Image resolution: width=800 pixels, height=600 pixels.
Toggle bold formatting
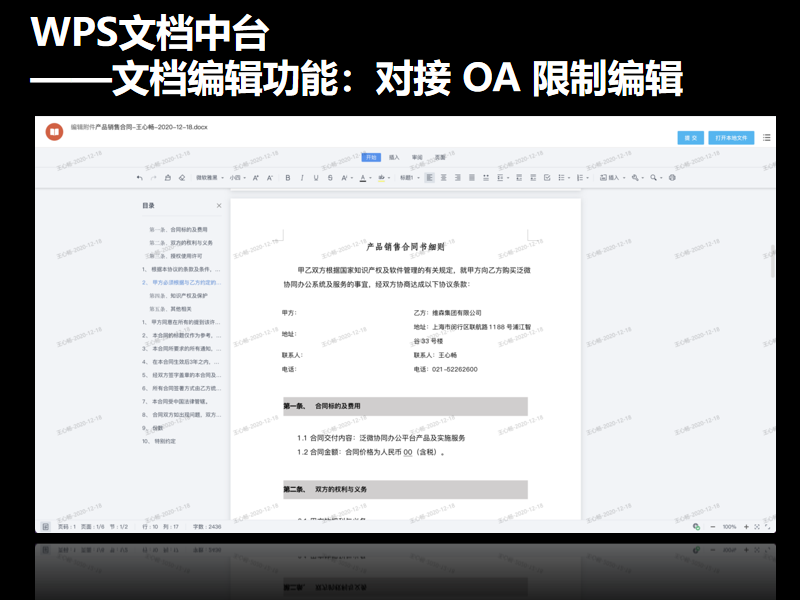pyautogui.click(x=288, y=178)
